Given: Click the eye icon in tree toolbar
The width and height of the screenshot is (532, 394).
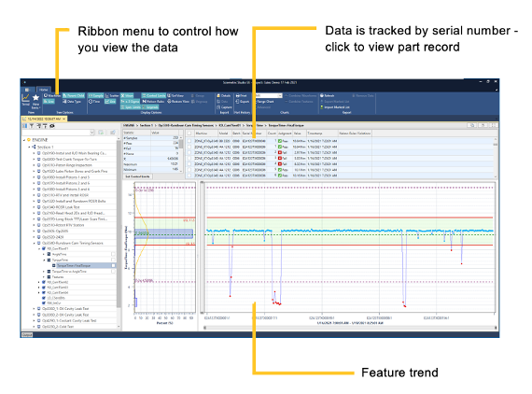Looking at the screenshot, I should pos(52,126).
